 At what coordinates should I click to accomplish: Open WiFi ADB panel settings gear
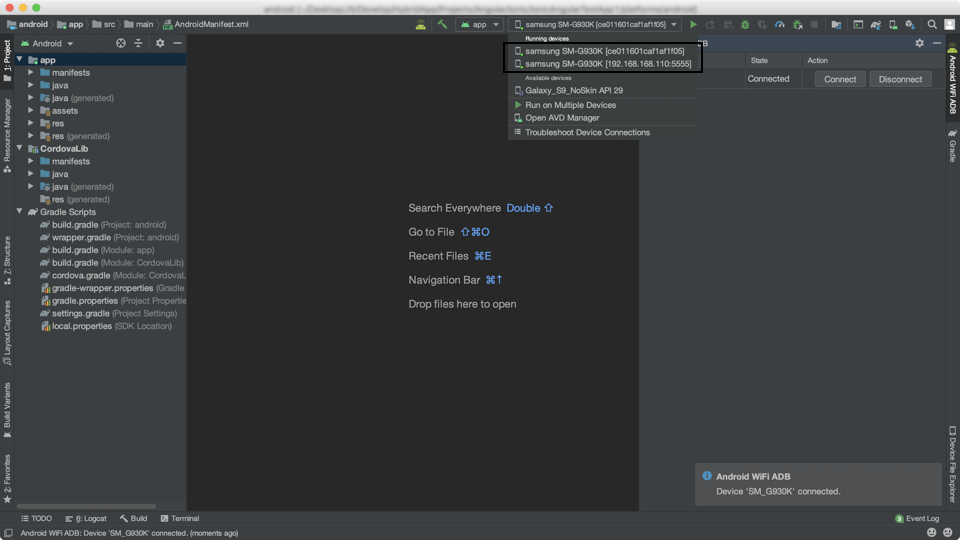(x=920, y=43)
